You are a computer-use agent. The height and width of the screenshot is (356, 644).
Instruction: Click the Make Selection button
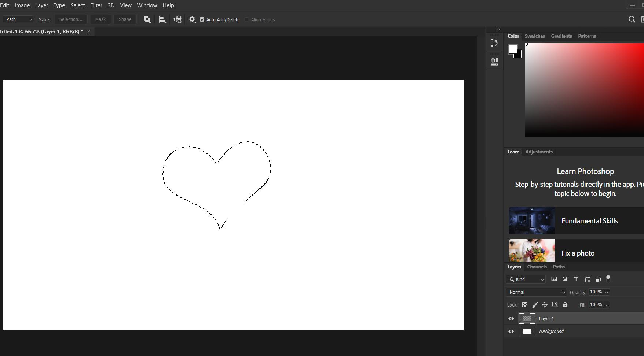tap(71, 19)
